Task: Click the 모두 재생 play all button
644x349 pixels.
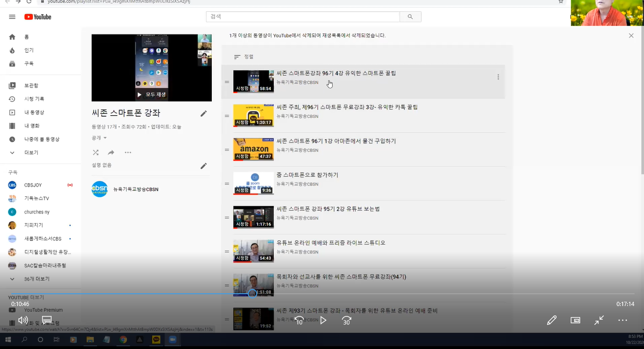Action: pyautogui.click(x=151, y=94)
